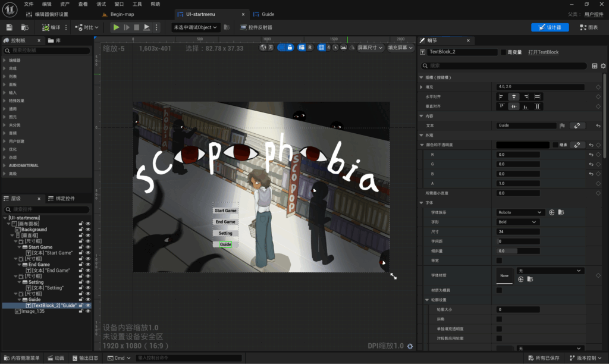Open the fill screen (填充屏幕) dropdown

click(x=400, y=48)
